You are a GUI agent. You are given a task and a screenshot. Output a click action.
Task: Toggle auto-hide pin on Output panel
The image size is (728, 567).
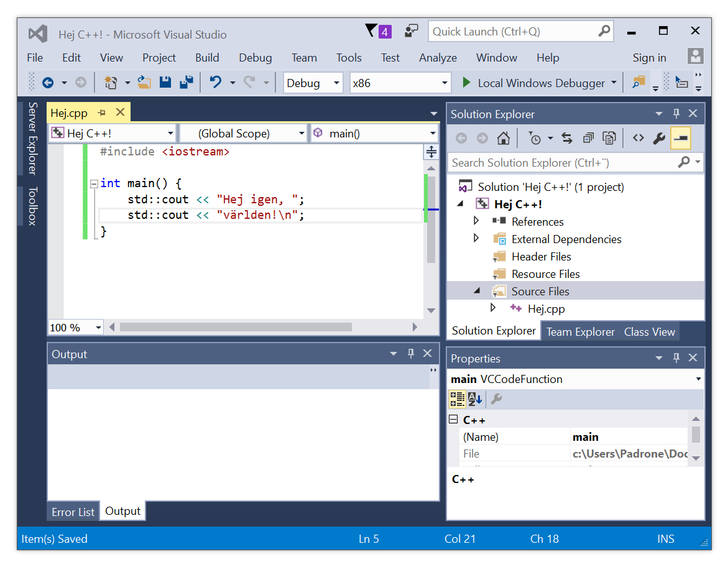(x=411, y=354)
